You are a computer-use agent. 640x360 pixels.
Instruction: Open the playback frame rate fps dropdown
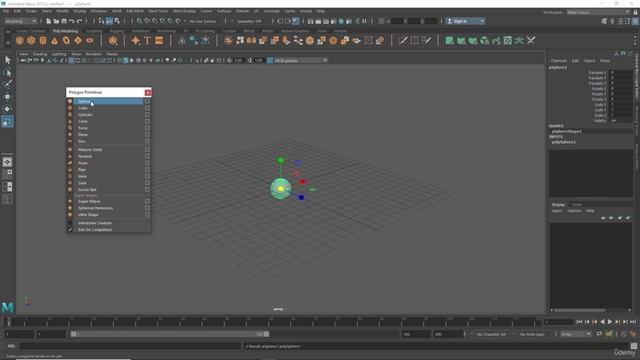click(576, 334)
